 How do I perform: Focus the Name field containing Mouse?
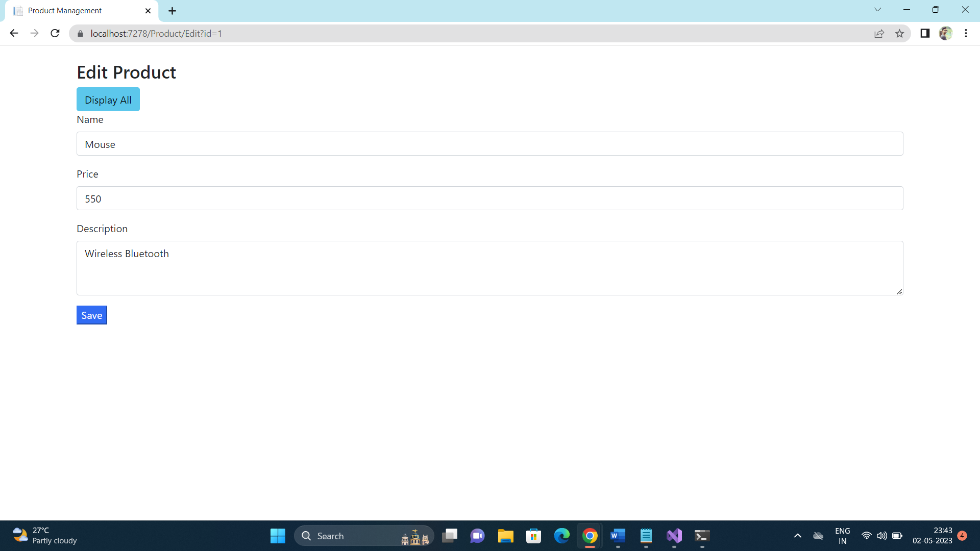point(490,144)
